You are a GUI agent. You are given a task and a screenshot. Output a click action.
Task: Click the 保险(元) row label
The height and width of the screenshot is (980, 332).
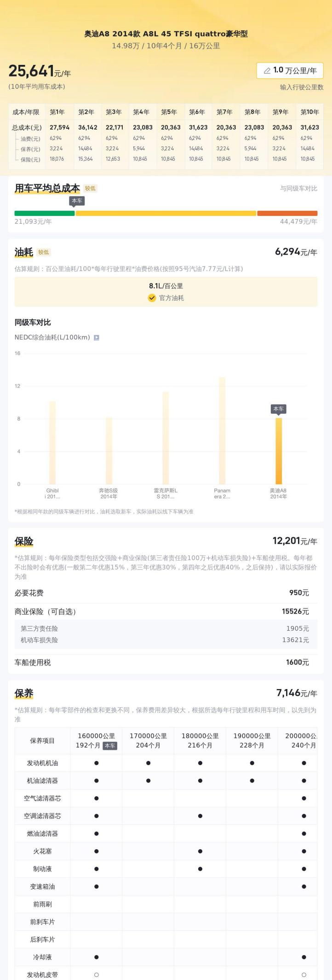pyautogui.click(x=30, y=160)
